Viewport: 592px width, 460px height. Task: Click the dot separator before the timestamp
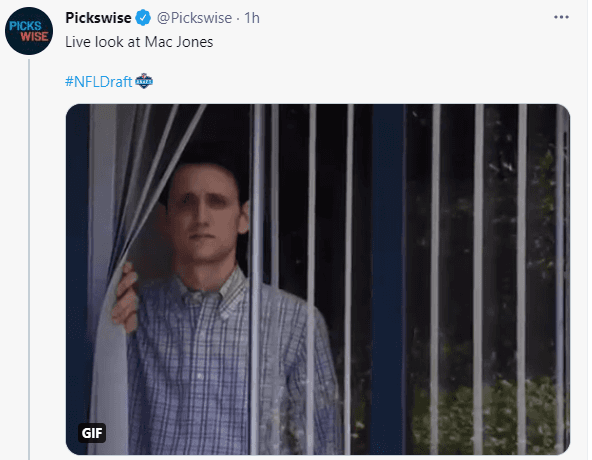[238, 18]
